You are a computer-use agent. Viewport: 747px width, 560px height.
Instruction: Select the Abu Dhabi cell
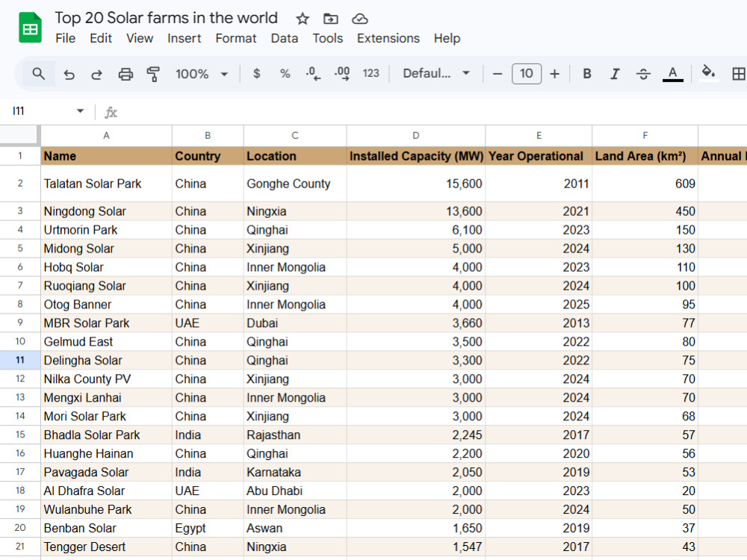pyautogui.click(x=295, y=491)
